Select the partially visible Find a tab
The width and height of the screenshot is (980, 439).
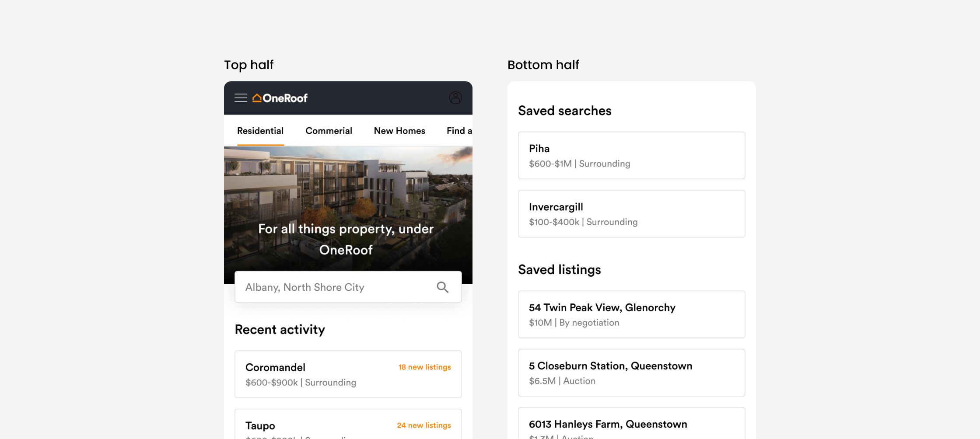coord(459,131)
